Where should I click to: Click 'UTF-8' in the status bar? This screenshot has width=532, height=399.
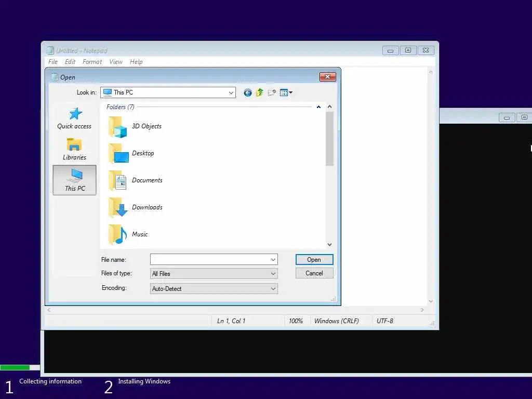click(x=385, y=321)
